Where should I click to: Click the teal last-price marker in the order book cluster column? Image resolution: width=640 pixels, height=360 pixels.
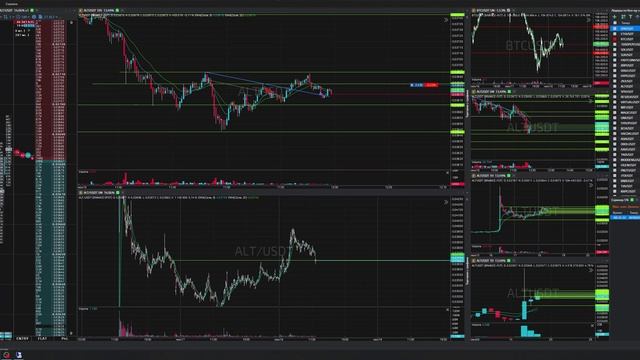28,155
